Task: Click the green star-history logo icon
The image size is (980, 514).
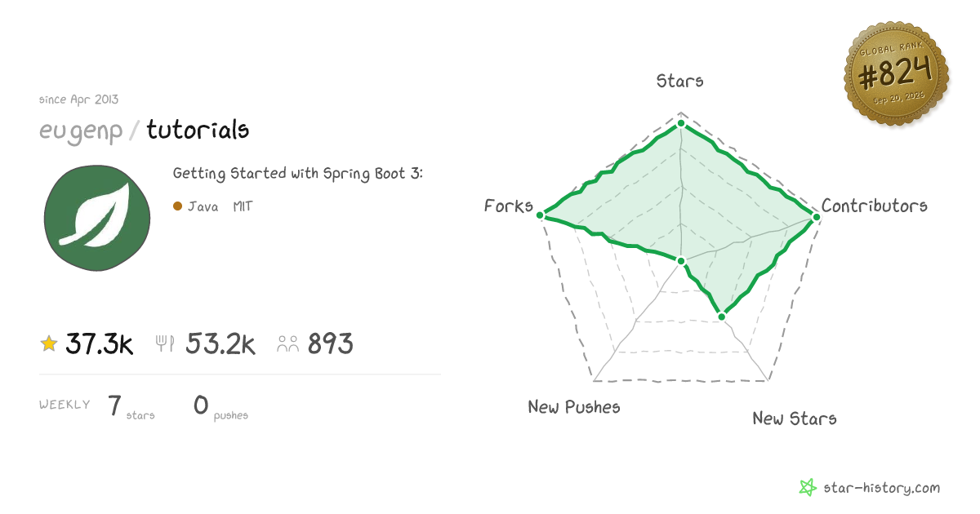Action: 807,488
